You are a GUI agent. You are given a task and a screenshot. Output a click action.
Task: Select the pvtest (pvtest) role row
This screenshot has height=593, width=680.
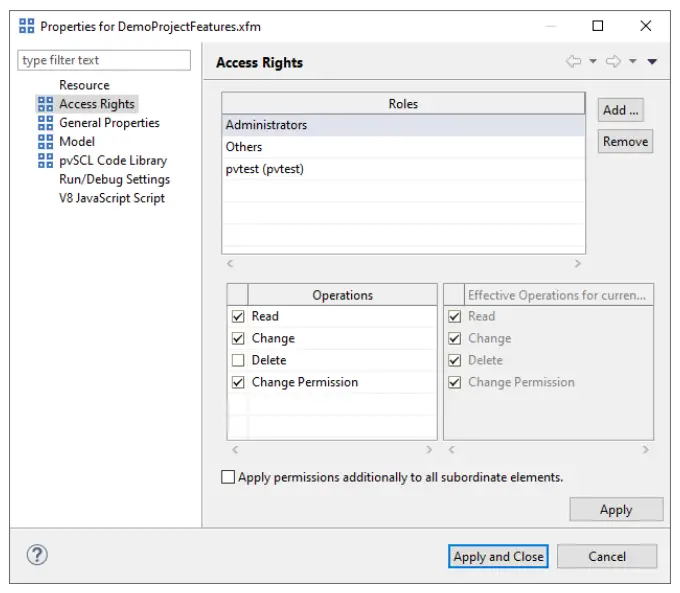[403, 169]
